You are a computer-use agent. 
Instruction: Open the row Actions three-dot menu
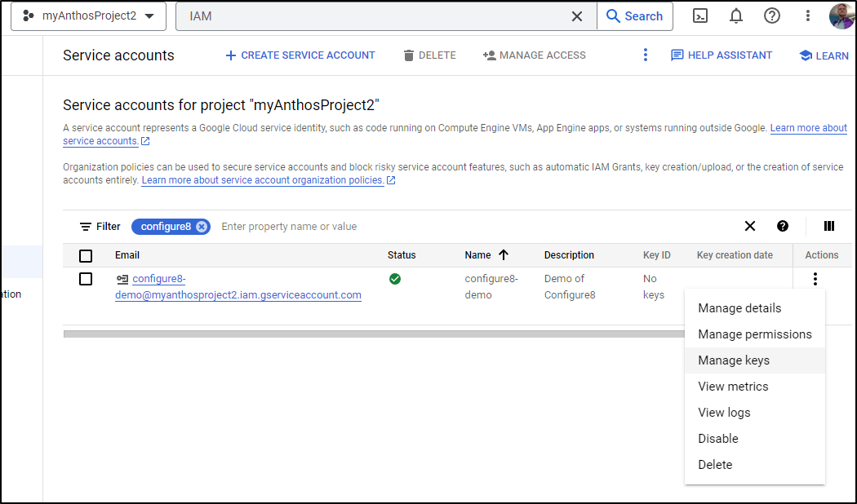(x=815, y=279)
